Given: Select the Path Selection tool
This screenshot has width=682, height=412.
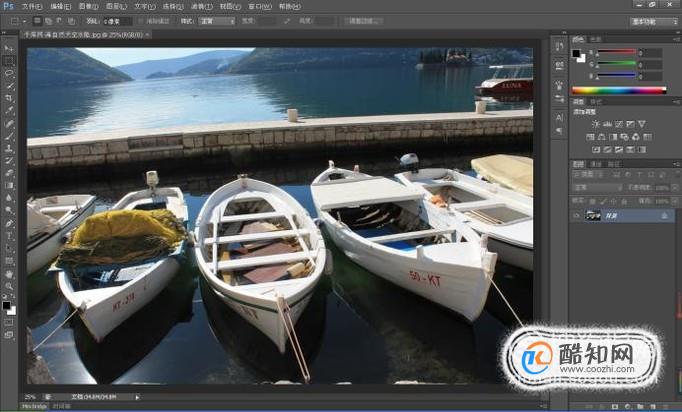Looking at the screenshot, I should pos(9,249).
